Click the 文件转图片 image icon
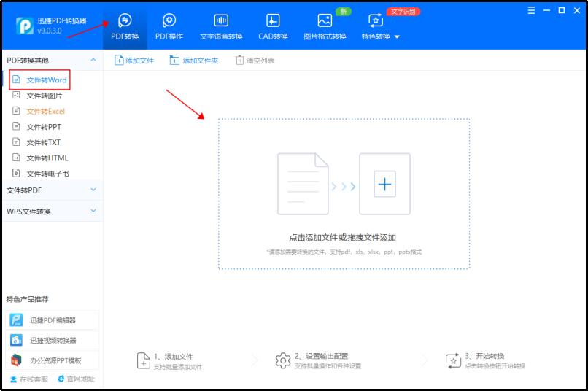Image resolution: width=588 pixels, height=391 pixels. tap(16, 95)
